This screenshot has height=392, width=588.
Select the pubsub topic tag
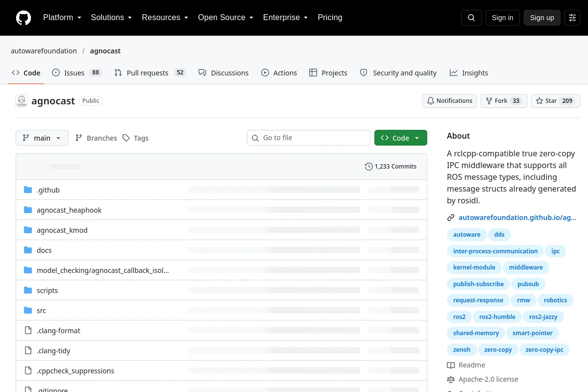tap(528, 284)
